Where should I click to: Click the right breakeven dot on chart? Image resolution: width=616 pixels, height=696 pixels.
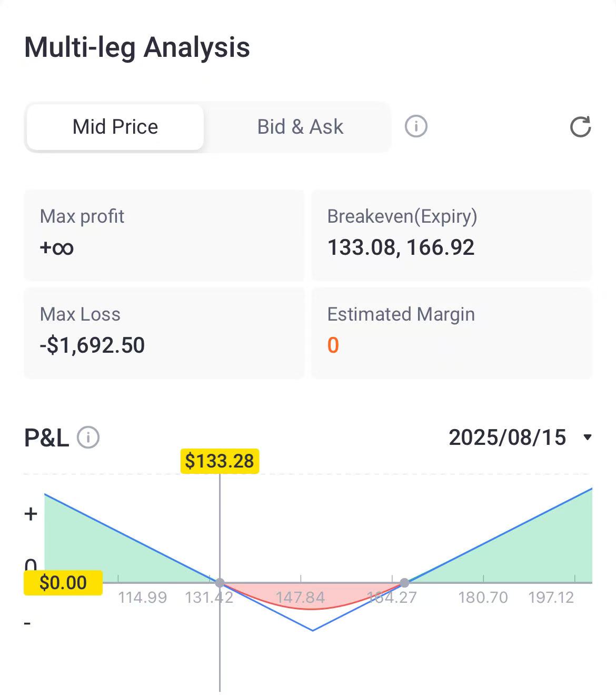point(404,583)
